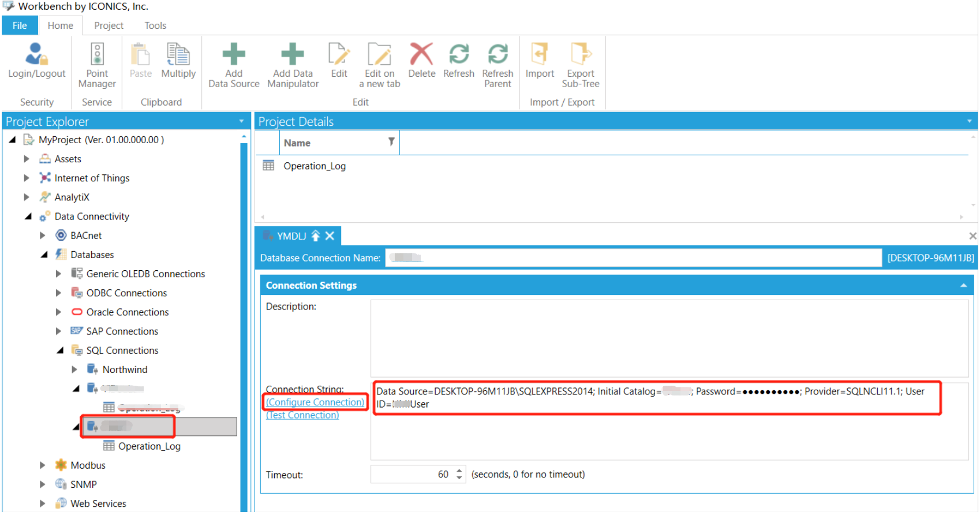980x515 pixels.
Task: Click the Import icon
Action: click(x=540, y=54)
